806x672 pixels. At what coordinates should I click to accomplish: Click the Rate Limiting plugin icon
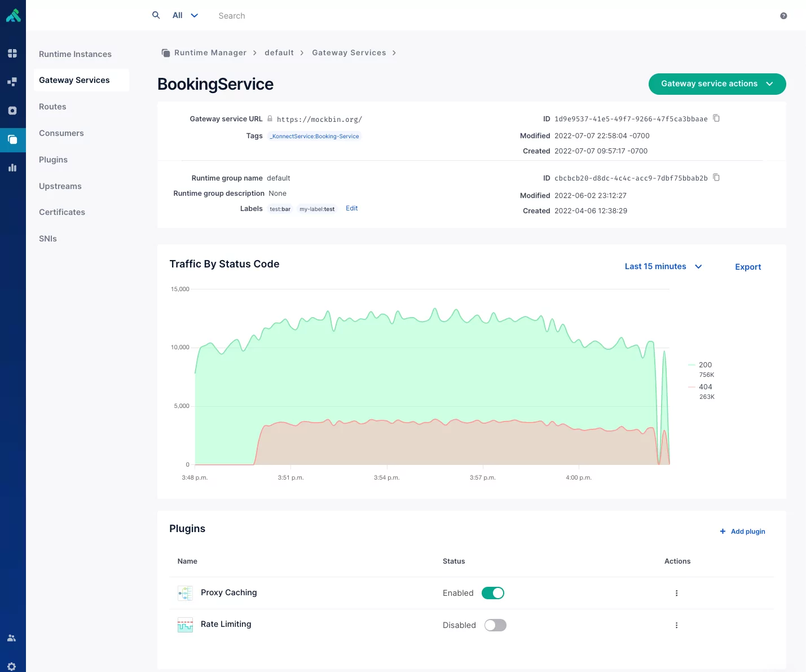(185, 625)
